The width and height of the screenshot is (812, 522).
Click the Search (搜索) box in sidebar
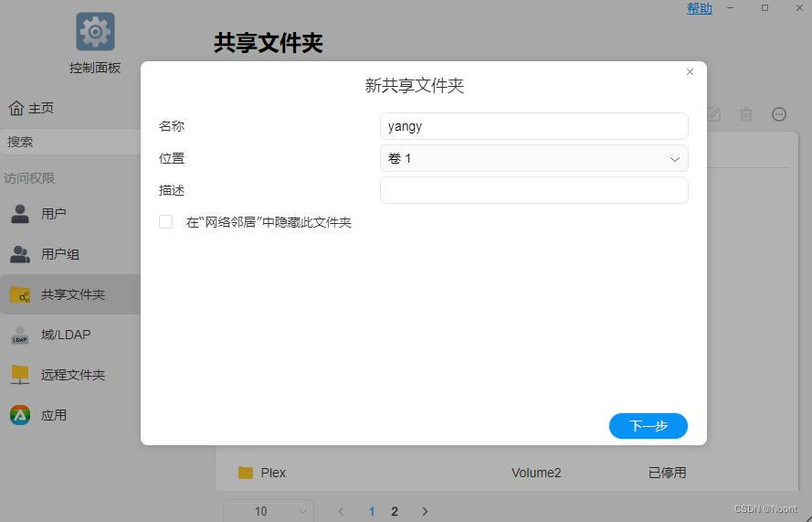pyautogui.click(x=70, y=142)
